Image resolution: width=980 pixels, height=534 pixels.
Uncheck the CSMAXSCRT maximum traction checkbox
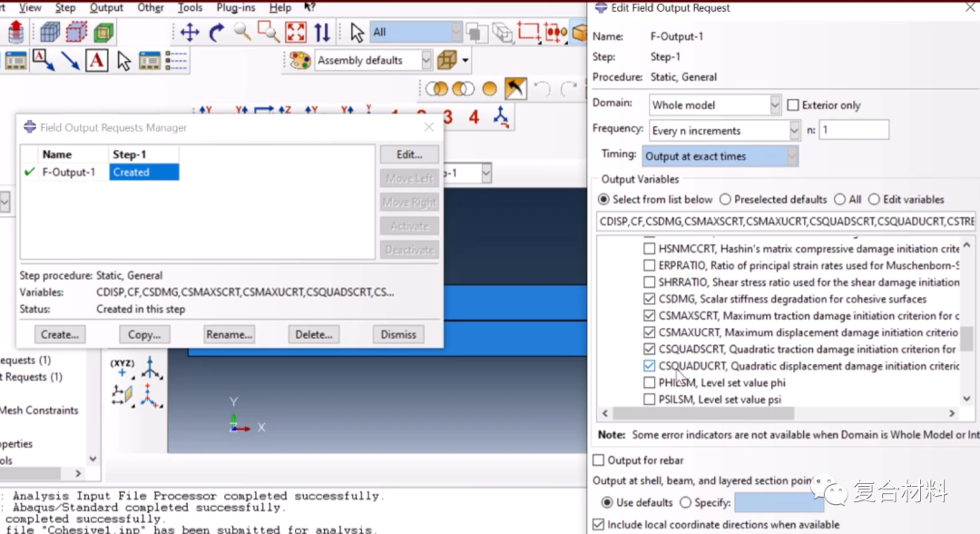click(x=650, y=316)
